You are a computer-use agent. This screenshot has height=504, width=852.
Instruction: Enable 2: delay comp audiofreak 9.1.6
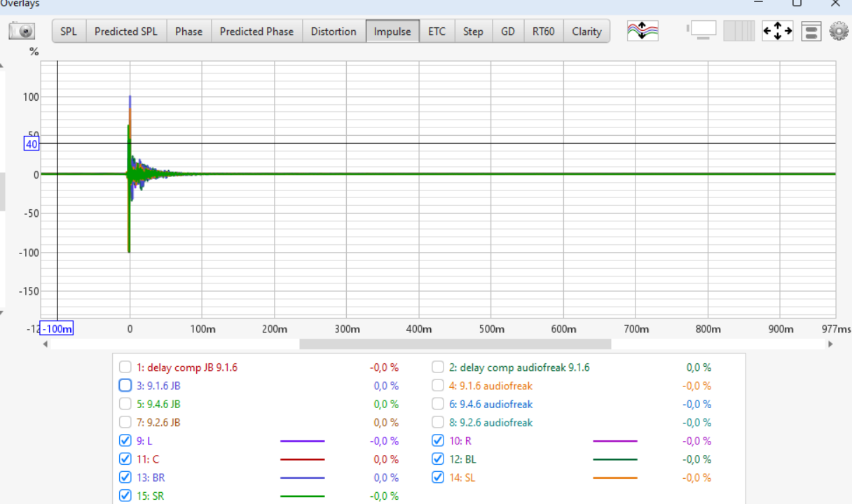click(x=438, y=367)
